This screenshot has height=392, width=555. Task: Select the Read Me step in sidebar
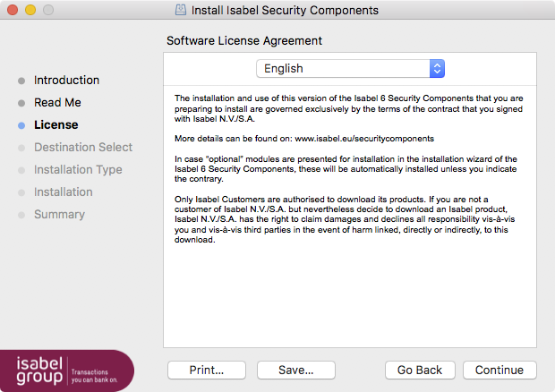(x=57, y=102)
